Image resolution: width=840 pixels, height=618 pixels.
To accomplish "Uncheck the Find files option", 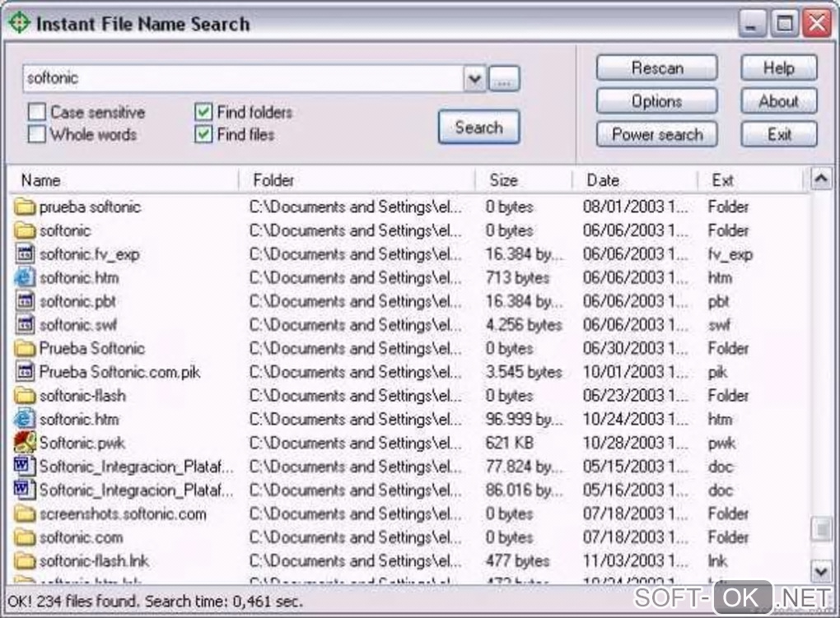I will (x=203, y=134).
